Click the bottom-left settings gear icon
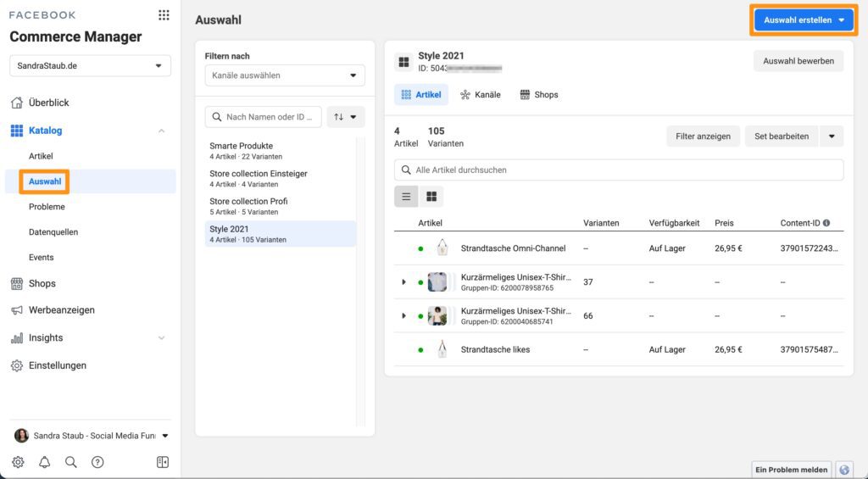868x479 pixels. pos(19,462)
